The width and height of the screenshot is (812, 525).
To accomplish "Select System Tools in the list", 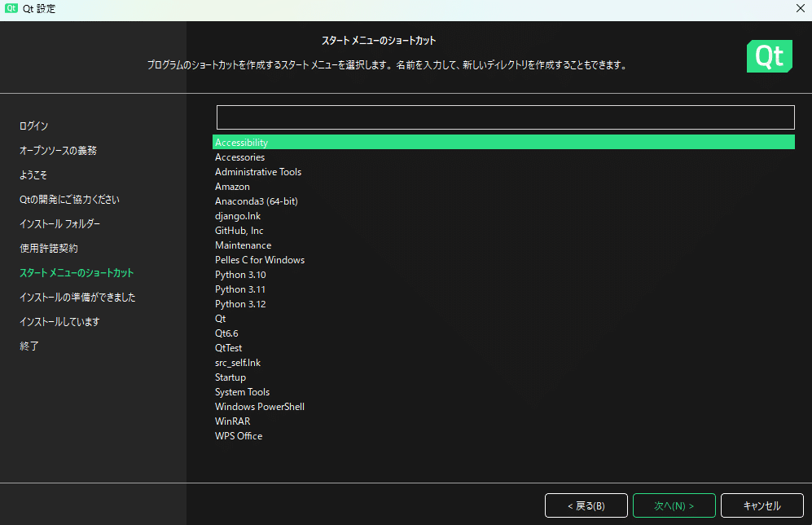I will tap(503, 392).
